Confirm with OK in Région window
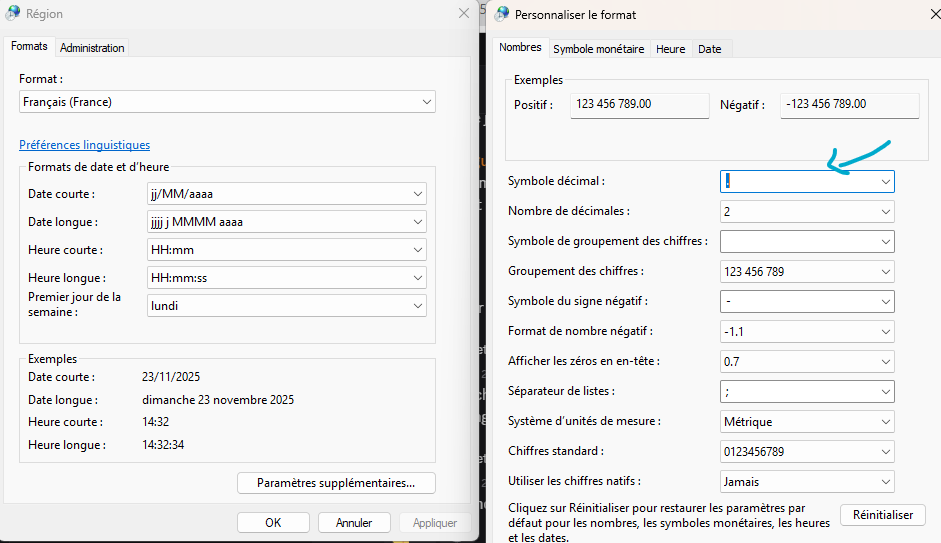Image resolution: width=941 pixels, height=543 pixels. (x=273, y=523)
